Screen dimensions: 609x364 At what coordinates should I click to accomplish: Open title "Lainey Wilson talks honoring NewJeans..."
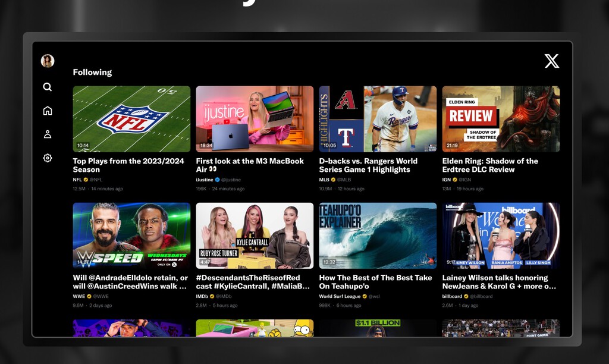tap(499, 282)
